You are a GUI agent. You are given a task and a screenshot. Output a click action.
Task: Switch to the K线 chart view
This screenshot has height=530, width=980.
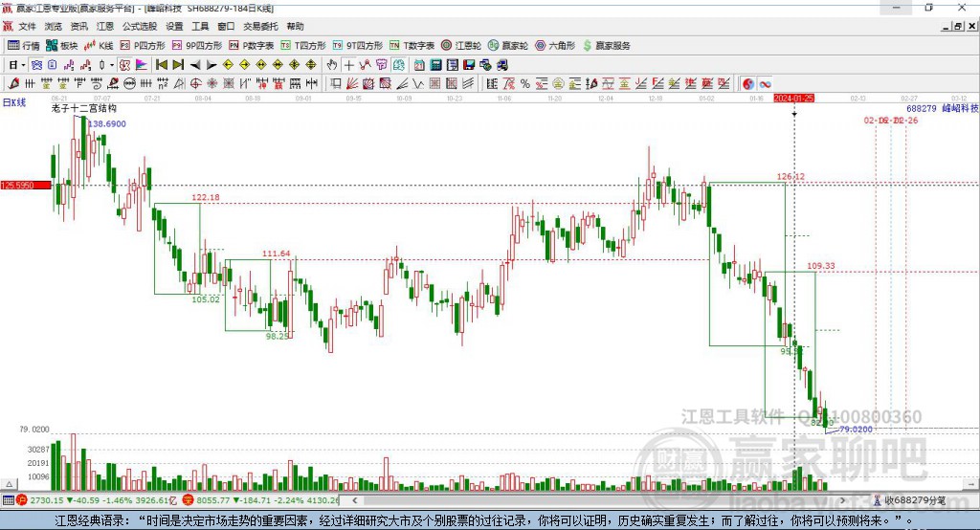pyautogui.click(x=100, y=46)
